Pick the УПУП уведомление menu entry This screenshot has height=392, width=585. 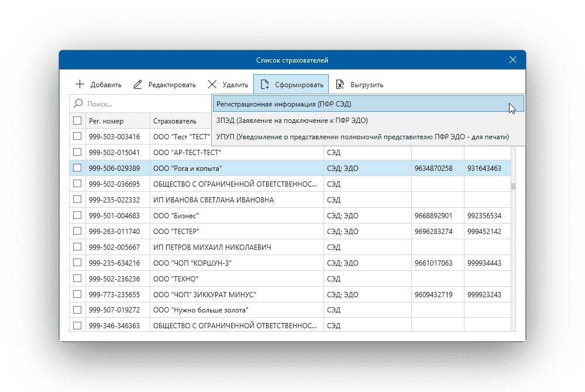(x=368, y=136)
